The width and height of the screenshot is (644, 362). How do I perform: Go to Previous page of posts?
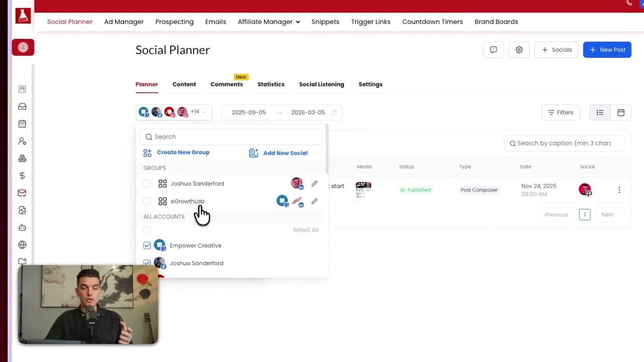pos(556,215)
